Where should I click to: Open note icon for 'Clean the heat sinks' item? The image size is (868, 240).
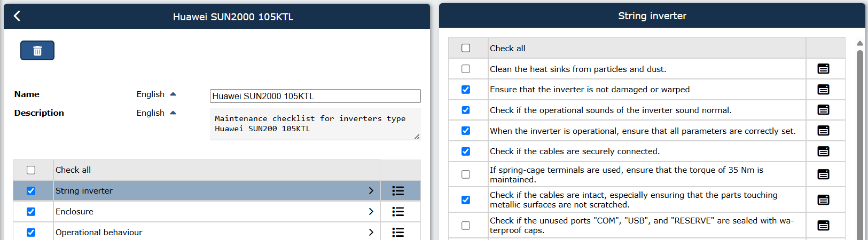click(824, 69)
